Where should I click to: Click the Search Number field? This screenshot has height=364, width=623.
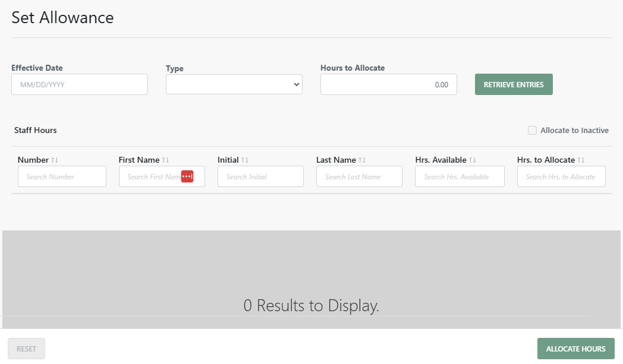[62, 176]
